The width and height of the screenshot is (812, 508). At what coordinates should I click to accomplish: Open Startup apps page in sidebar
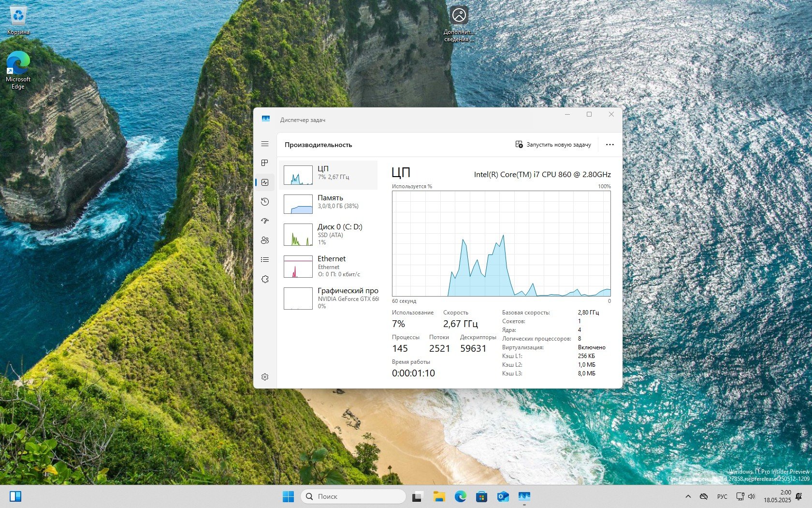(265, 221)
